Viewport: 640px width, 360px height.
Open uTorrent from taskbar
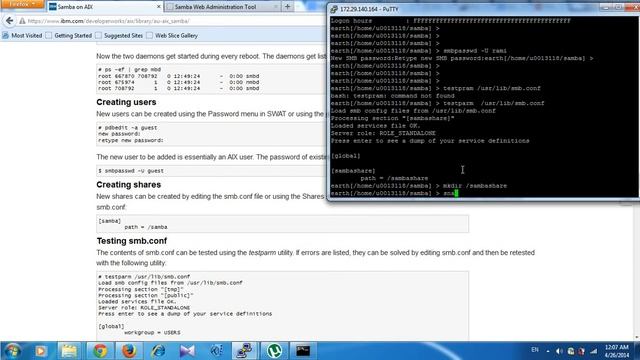[x=274, y=351]
